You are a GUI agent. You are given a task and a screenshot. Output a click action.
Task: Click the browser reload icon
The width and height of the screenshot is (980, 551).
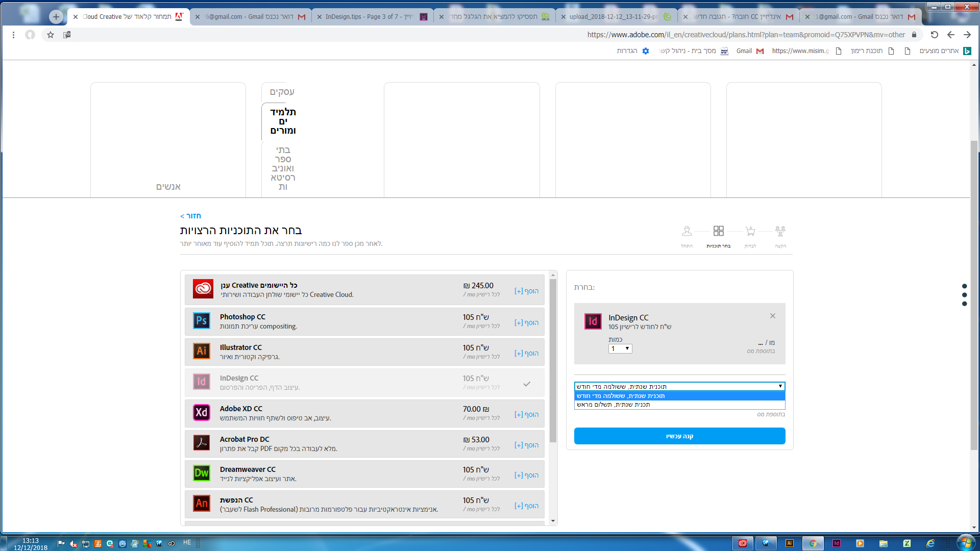(x=934, y=35)
